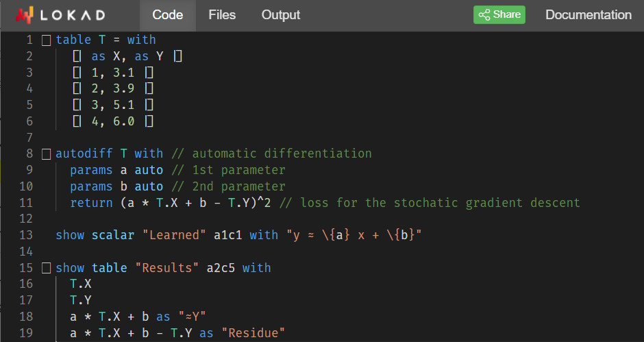Open the Output tab
The width and height of the screenshot is (644, 342).
point(281,15)
